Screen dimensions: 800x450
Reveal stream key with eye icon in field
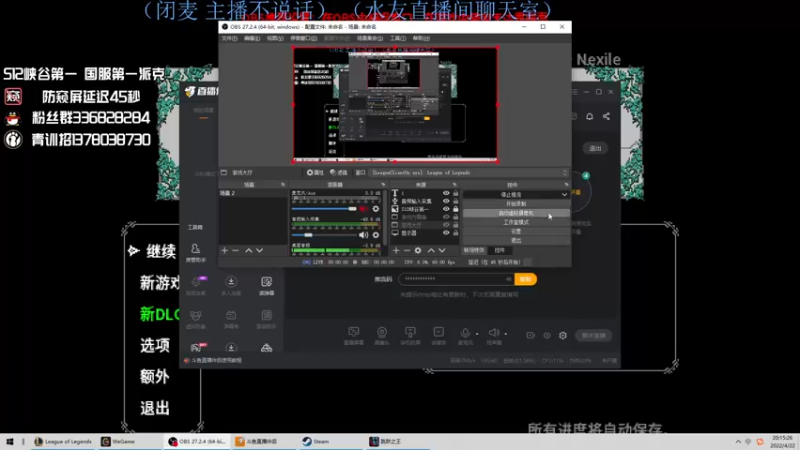coord(509,279)
